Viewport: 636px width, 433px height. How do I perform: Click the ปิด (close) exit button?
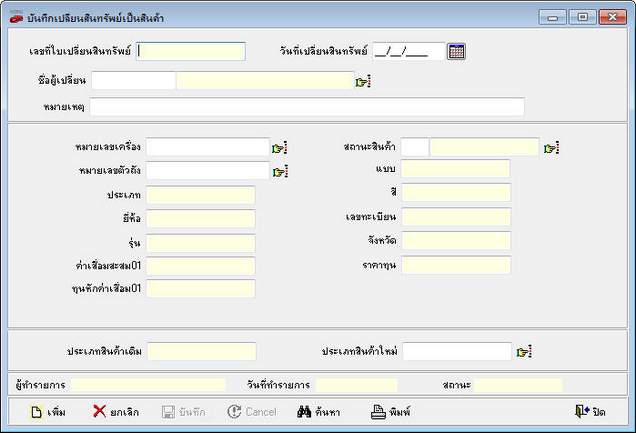coord(590,411)
